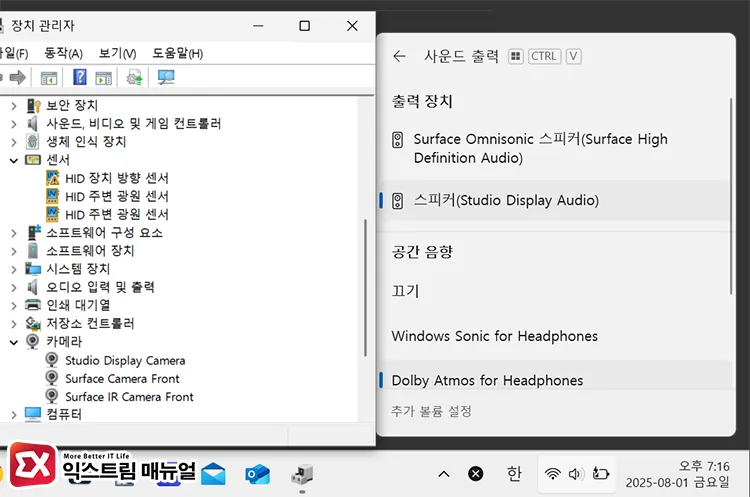Click the show/hide console tree toolbar icon
This screenshot has height=497, width=750.
[x=49, y=77]
